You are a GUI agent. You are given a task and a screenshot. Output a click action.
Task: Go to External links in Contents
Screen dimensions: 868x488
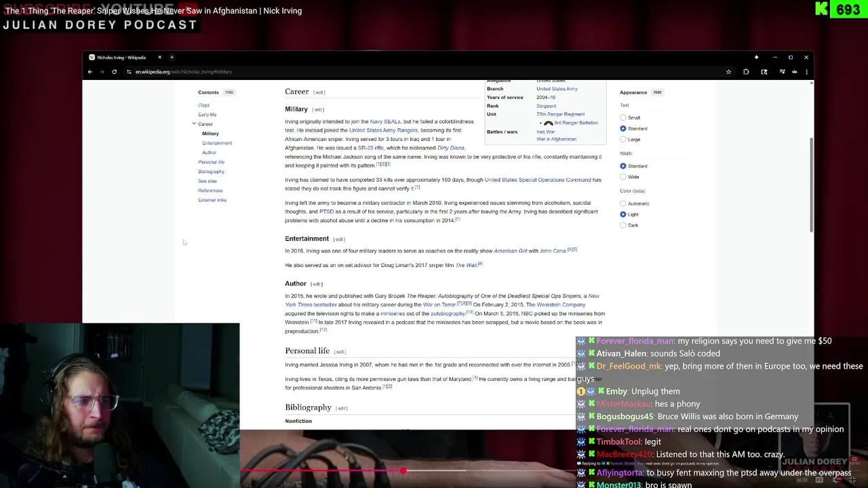[212, 200]
